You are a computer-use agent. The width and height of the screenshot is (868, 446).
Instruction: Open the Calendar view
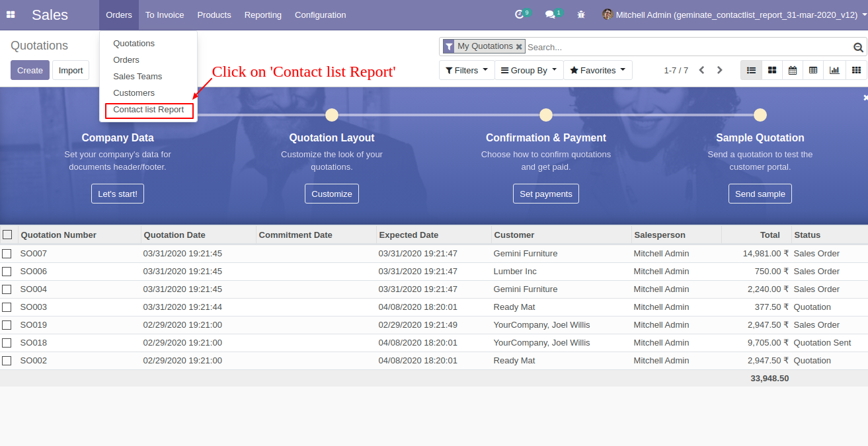click(x=792, y=69)
